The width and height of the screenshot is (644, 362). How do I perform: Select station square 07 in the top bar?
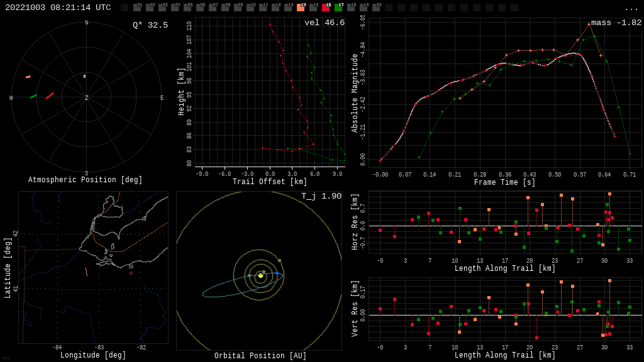(213, 7)
